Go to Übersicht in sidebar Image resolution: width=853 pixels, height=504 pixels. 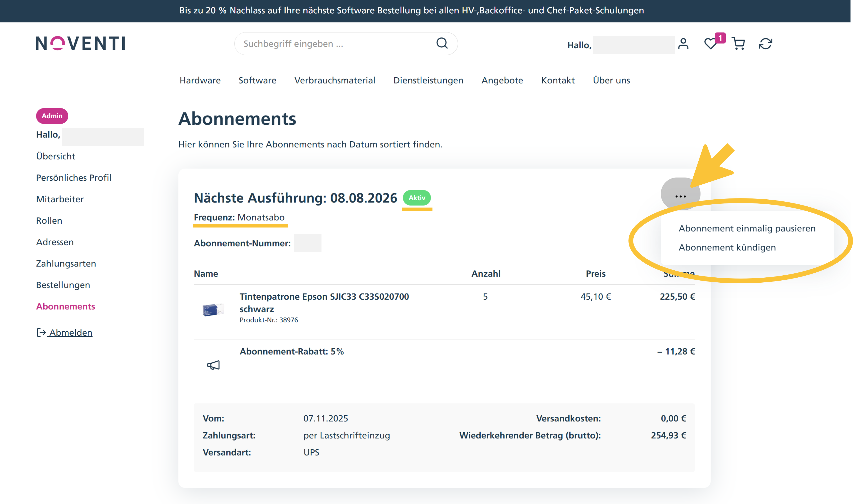pos(55,156)
